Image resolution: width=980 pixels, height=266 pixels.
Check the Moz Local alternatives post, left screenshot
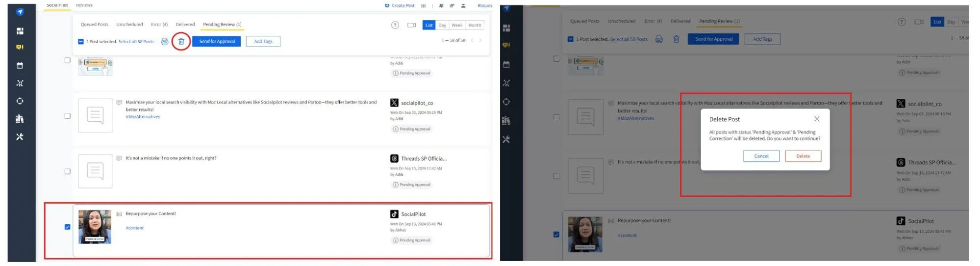pyautogui.click(x=67, y=116)
